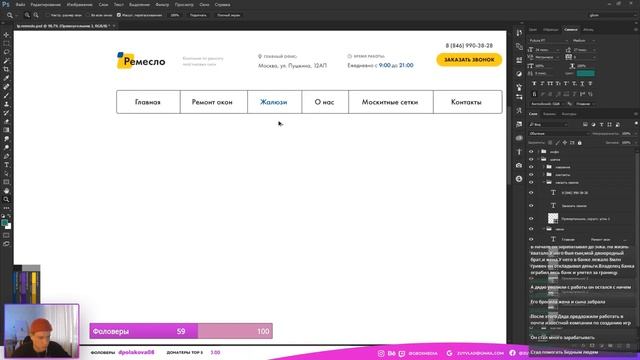Open the Справка menu

pos(222,4)
